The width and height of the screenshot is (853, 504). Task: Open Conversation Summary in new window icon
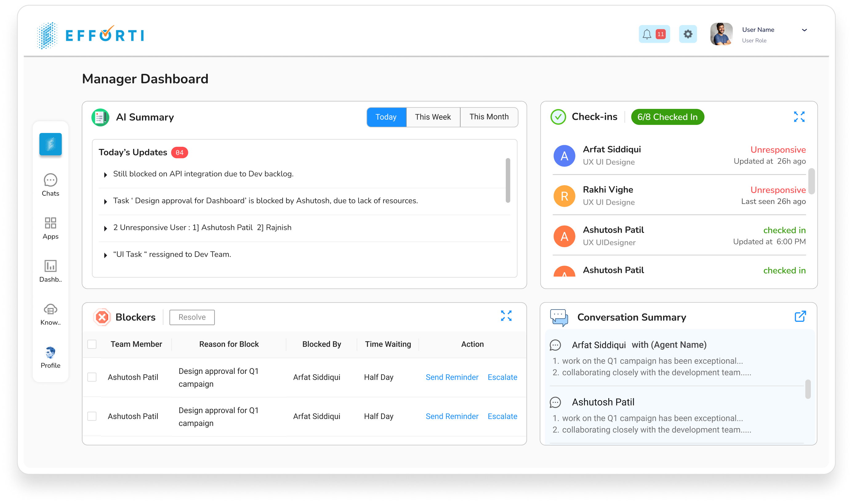(800, 317)
